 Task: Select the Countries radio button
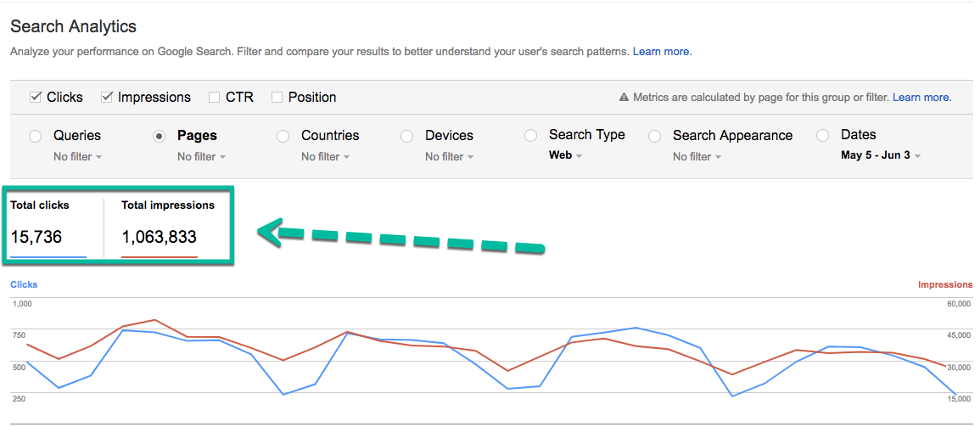283,136
